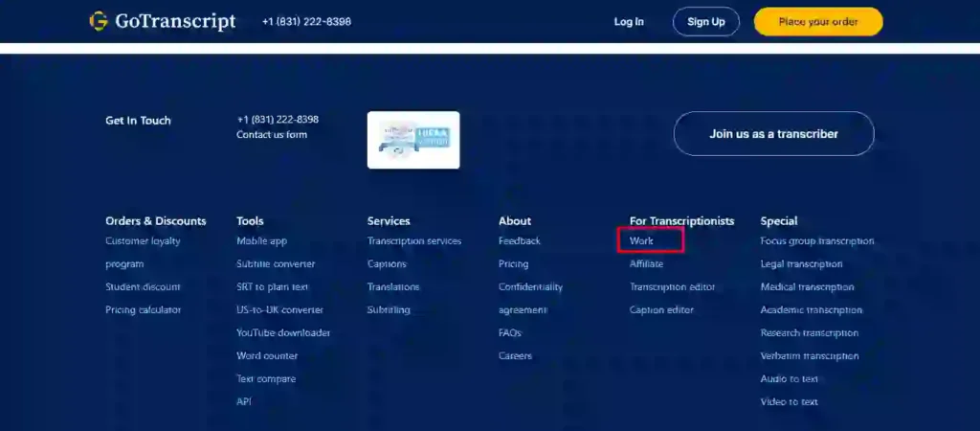Open the Audio to text link
Screen dimensions: 980x431
pyautogui.click(x=789, y=379)
